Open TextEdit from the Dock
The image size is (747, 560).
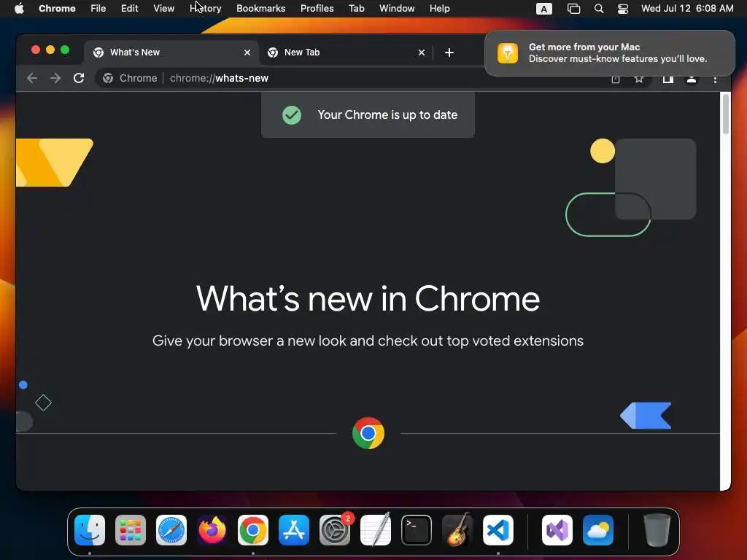pyautogui.click(x=376, y=530)
